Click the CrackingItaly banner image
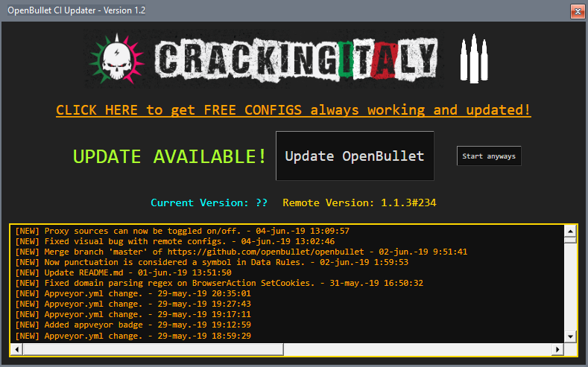The width and height of the screenshot is (588, 367). pyautogui.click(x=297, y=60)
